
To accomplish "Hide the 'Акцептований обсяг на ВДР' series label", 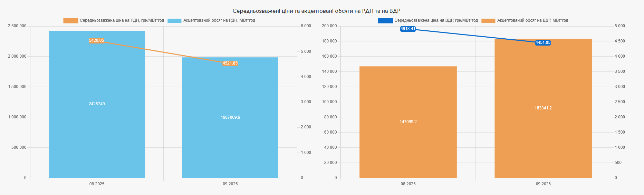I will 532,21.
